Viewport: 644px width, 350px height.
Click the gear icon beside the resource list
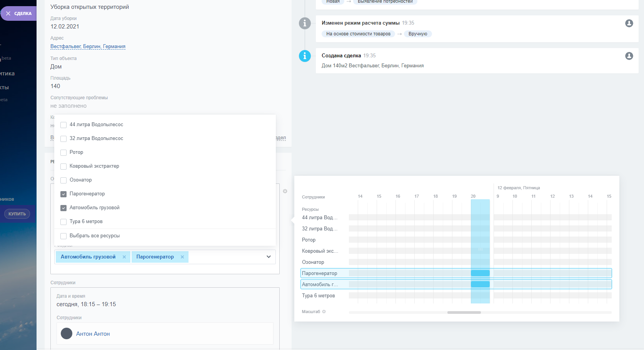tap(285, 191)
